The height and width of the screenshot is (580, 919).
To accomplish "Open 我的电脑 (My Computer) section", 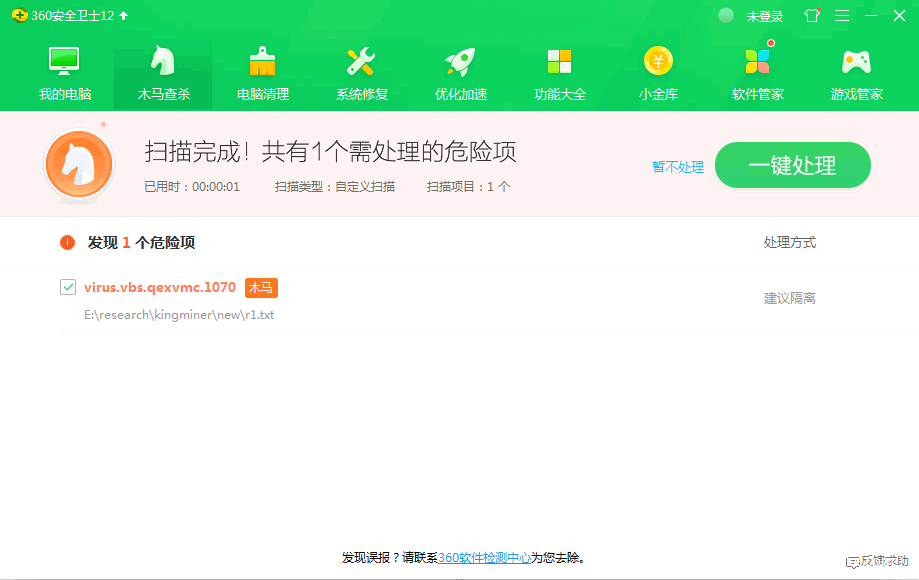I will point(65,62).
